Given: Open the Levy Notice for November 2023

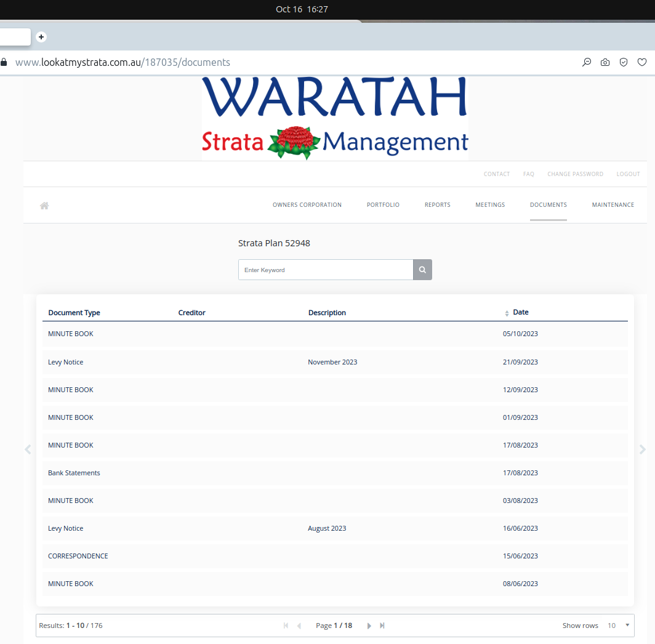Looking at the screenshot, I should [x=335, y=362].
